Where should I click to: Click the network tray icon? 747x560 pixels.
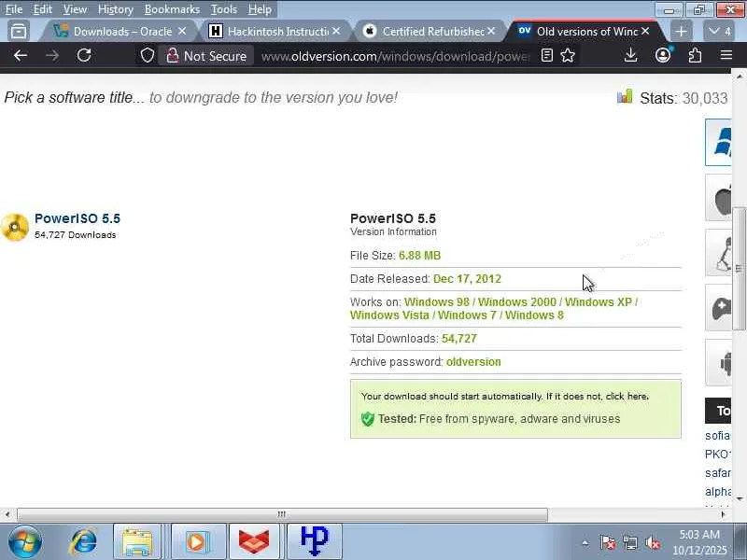pos(630,543)
